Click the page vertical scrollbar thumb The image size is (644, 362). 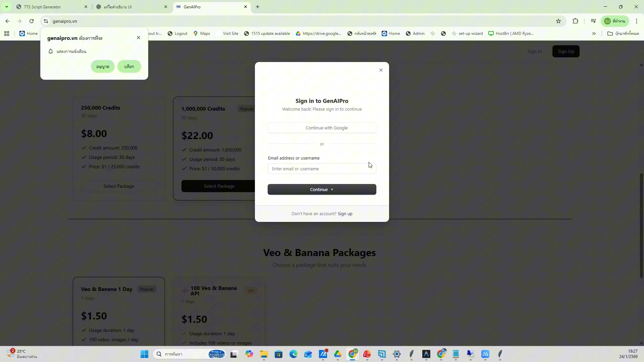pyautogui.click(x=641, y=225)
